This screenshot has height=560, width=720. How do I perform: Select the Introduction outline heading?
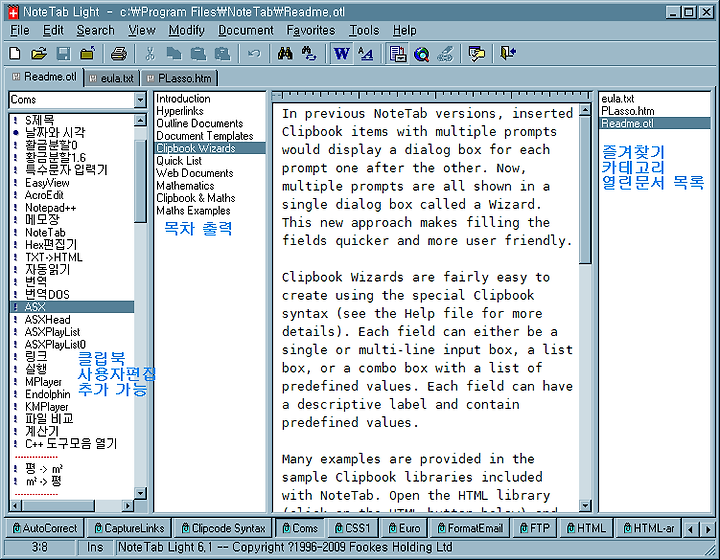[183, 99]
